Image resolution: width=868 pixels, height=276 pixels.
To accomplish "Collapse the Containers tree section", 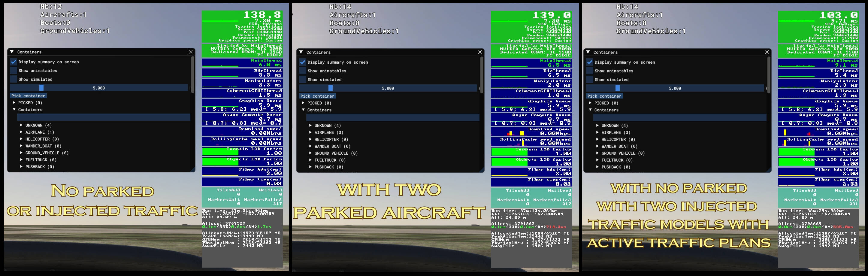I will tap(14, 110).
